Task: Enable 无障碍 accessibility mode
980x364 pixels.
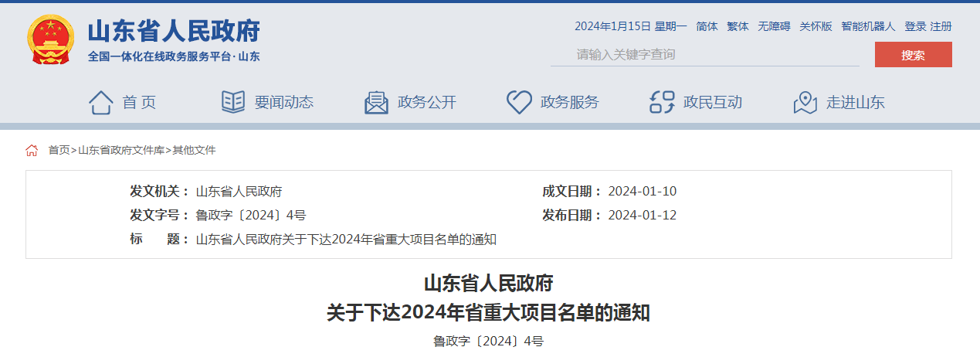Action: tap(774, 26)
